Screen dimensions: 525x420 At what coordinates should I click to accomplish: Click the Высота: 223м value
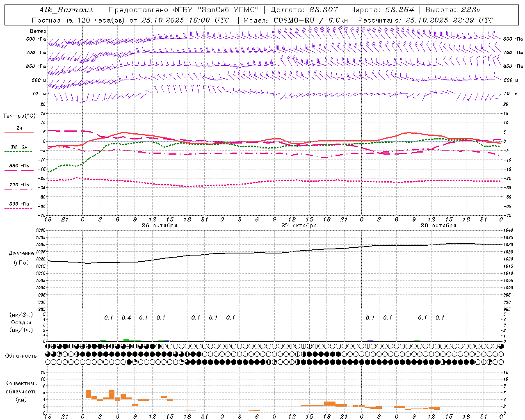[453, 10]
